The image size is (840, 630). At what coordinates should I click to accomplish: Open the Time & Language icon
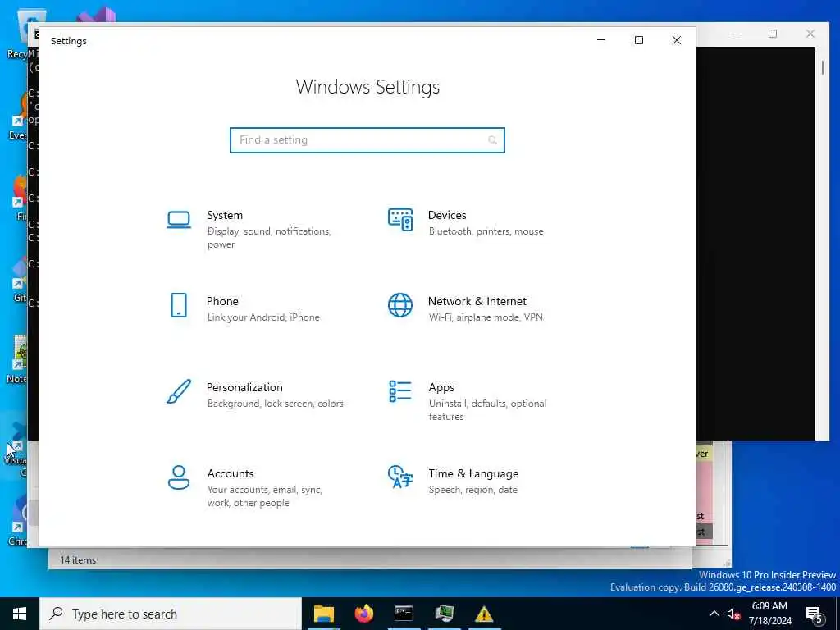click(x=400, y=477)
